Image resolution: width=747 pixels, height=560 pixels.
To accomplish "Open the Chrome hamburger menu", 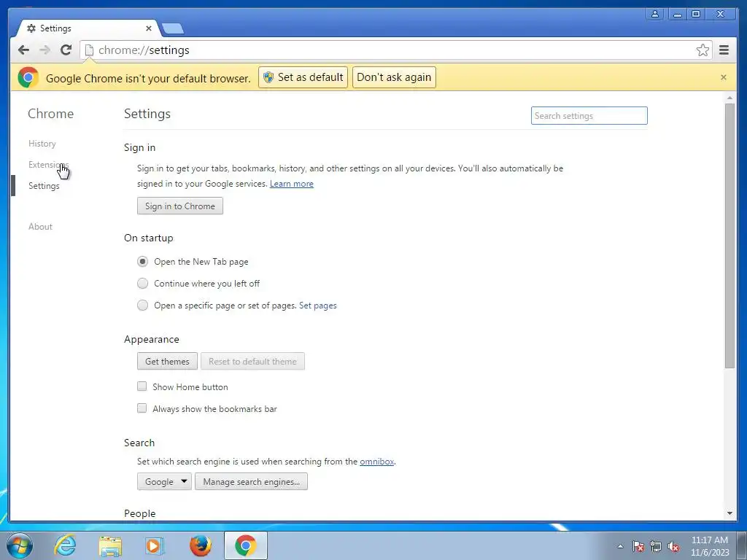I will pyautogui.click(x=724, y=50).
